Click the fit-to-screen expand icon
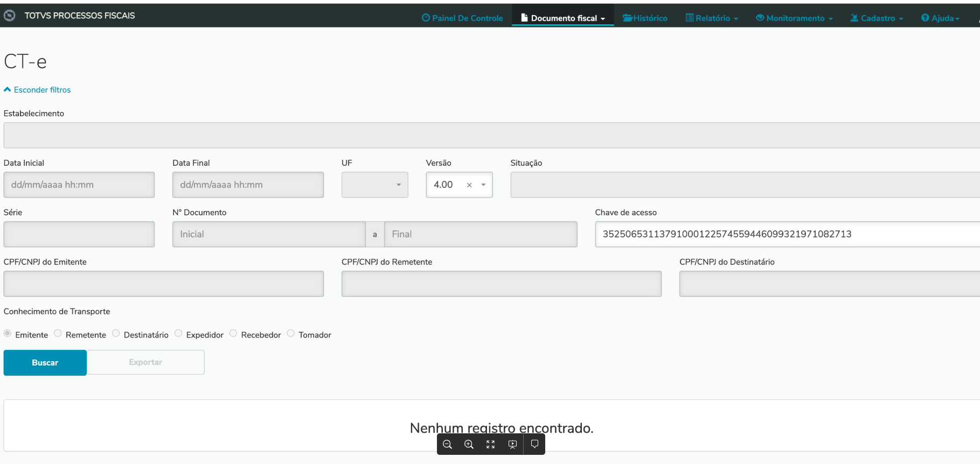980x464 pixels. click(490, 445)
